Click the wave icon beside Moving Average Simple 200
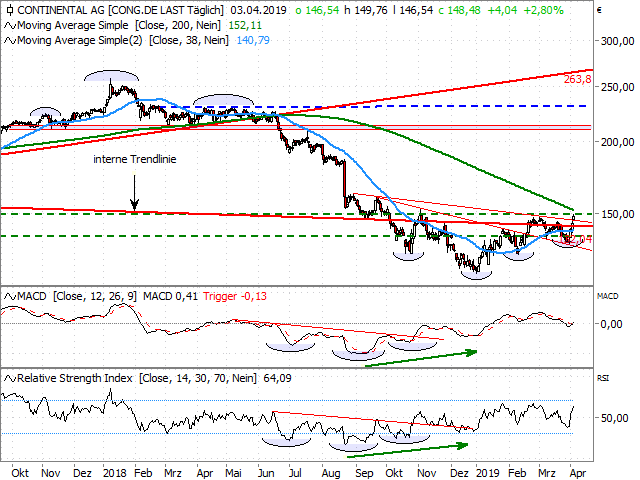This screenshot has width=640, height=480. tap(10, 26)
